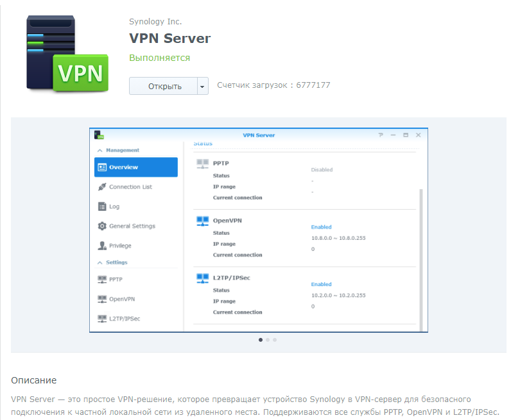Click the Synology Inc. publisher name
Viewport: 511px width, 420px height.
tap(155, 22)
